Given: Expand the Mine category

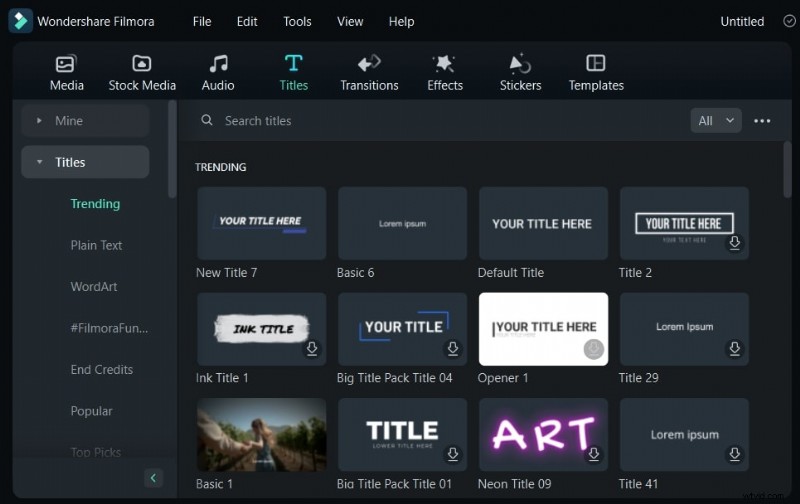Looking at the screenshot, I should tap(40, 121).
